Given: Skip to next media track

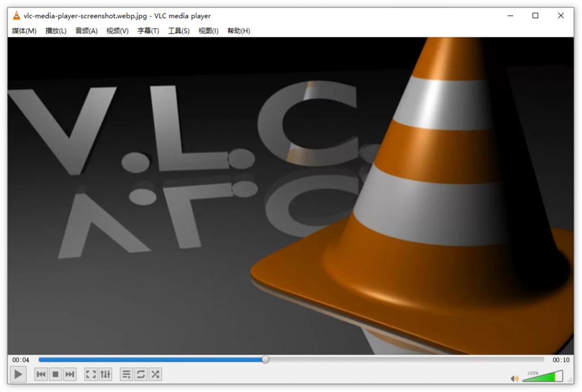Looking at the screenshot, I should tap(70, 374).
